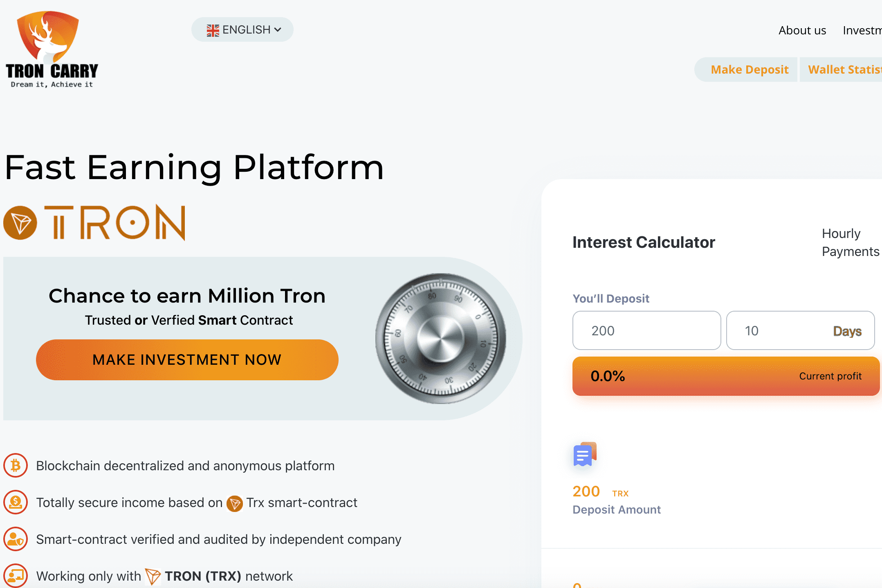Click the secure income coin icon
The width and height of the screenshot is (882, 588).
(16, 502)
